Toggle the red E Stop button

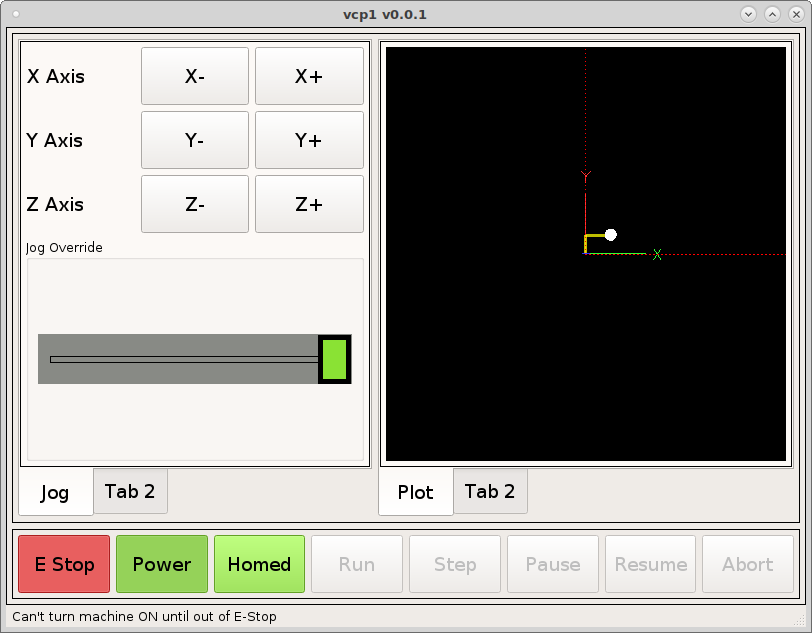pyautogui.click(x=64, y=564)
